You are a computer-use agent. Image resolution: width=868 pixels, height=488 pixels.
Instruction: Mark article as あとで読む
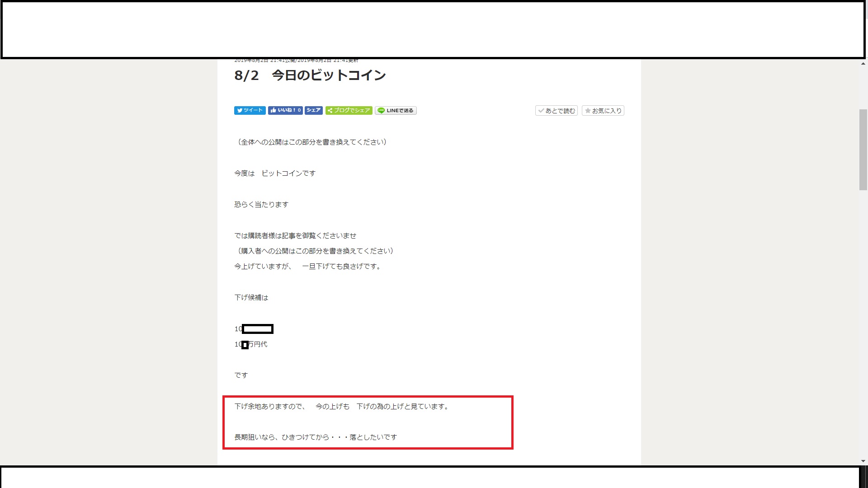556,111
